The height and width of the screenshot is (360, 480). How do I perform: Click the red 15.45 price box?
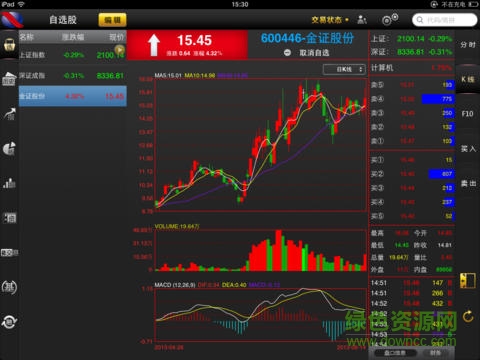tap(187, 45)
